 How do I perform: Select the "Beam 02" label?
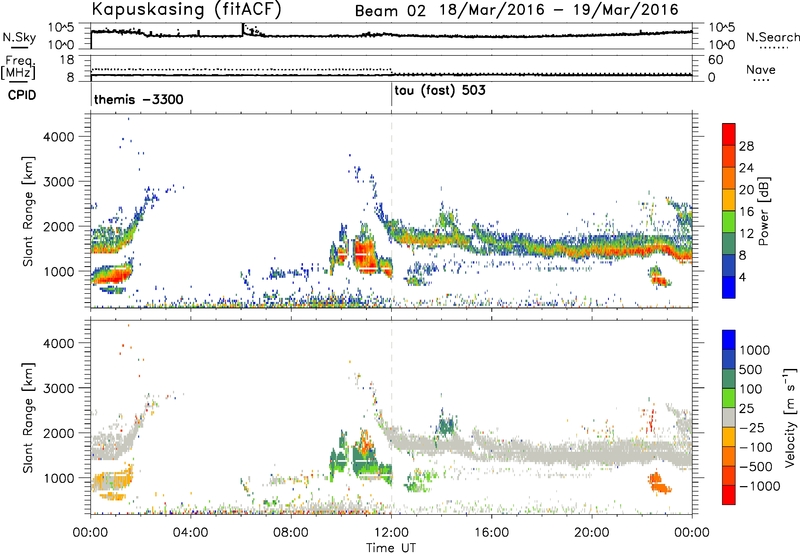coord(390,11)
